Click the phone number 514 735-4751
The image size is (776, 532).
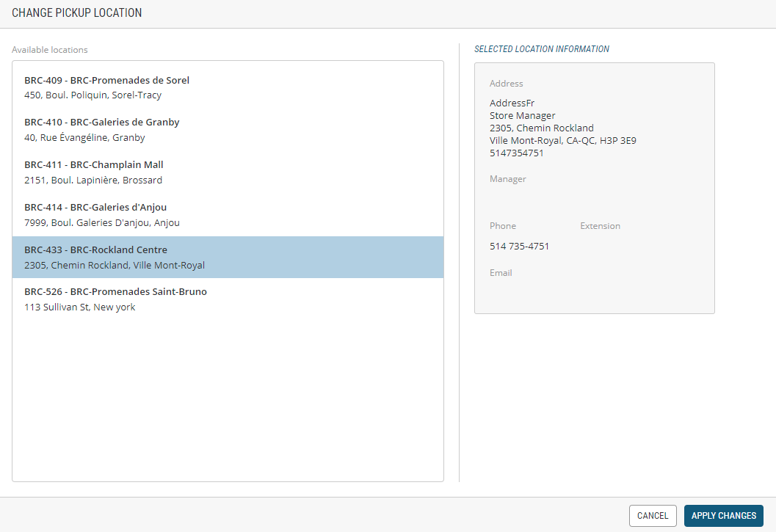(519, 247)
